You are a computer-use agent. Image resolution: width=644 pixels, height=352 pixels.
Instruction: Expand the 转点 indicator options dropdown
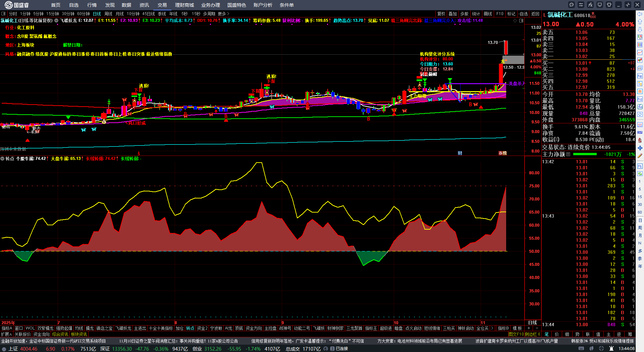click(2, 159)
